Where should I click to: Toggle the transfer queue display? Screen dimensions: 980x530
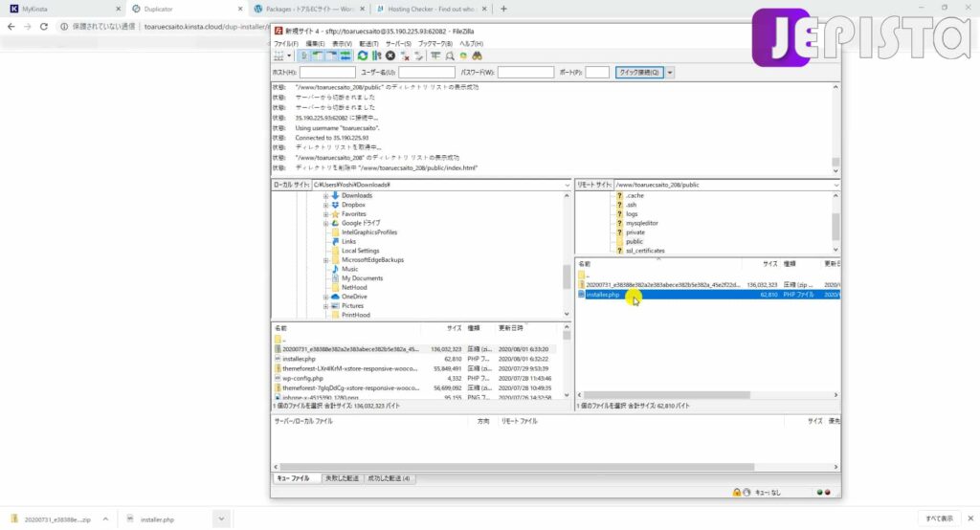[x=345, y=56]
